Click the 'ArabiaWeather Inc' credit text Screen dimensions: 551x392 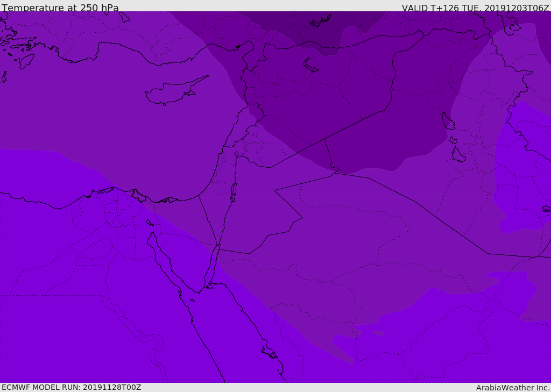pos(513,388)
